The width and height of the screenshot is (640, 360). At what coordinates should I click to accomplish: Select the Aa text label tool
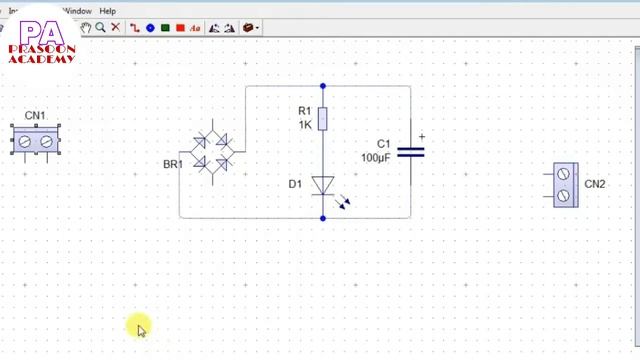(195, 28)
